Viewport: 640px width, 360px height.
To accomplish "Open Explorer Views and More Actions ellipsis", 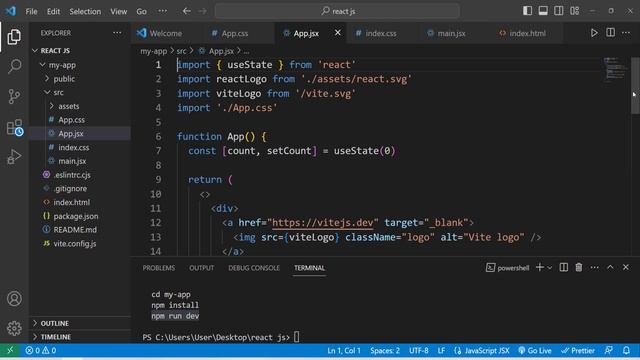I will (117, 33).
